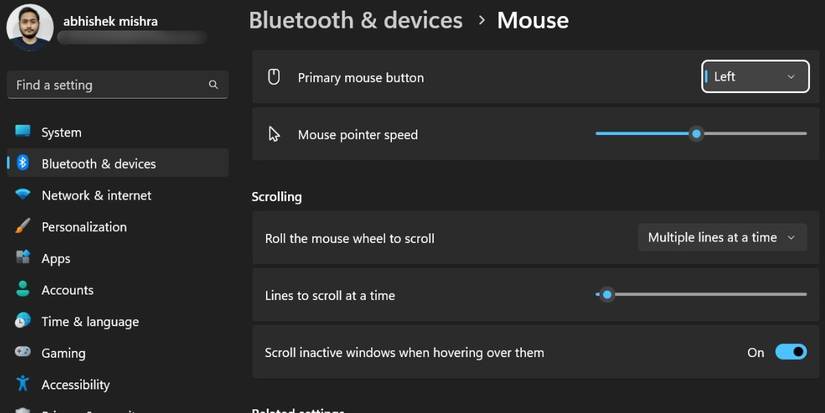Screen dimensions: 825x413
Task: Click the search magnifier icon
Action: coord(213,85)
